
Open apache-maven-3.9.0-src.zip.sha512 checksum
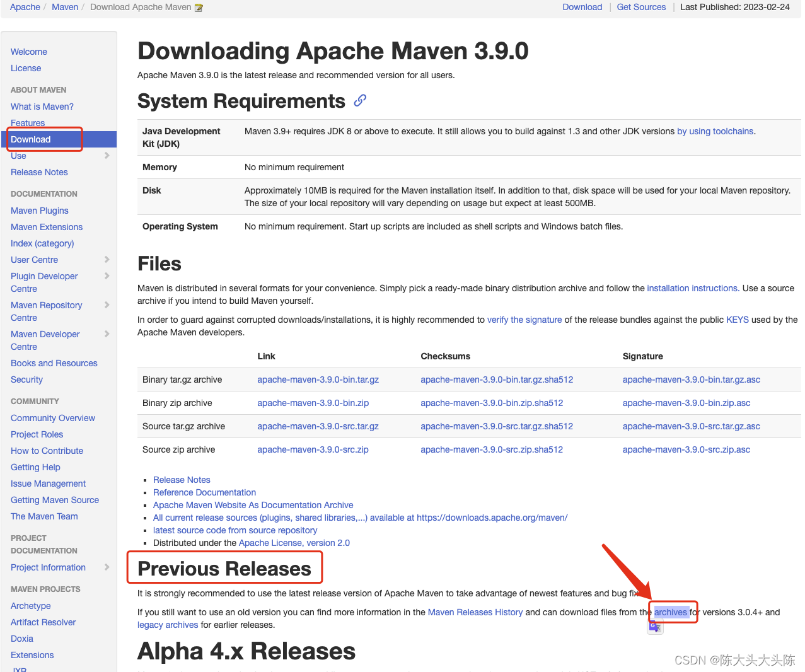[492, 449]
